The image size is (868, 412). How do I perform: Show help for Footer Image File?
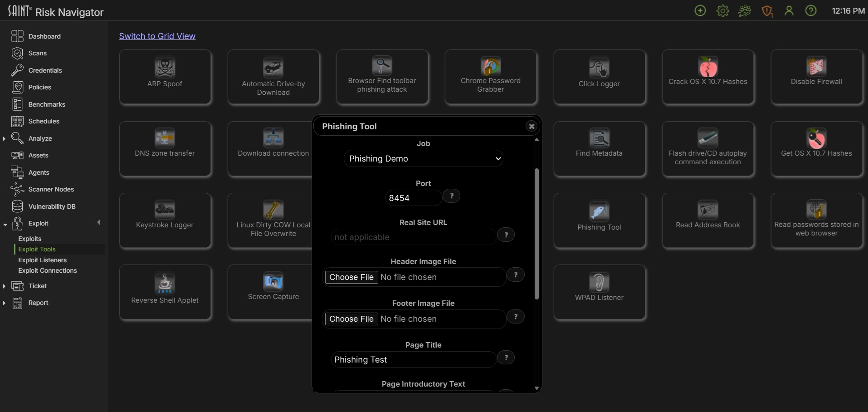[516, 316]
